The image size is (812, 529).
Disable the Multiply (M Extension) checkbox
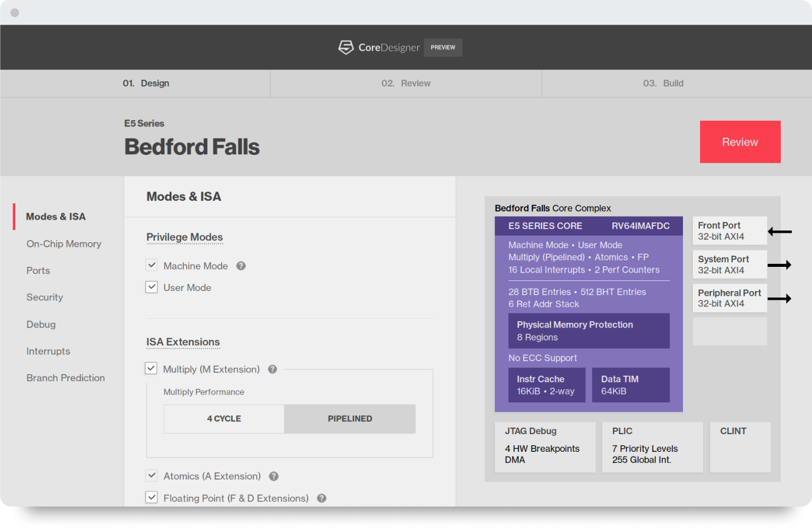pos(151,368)
